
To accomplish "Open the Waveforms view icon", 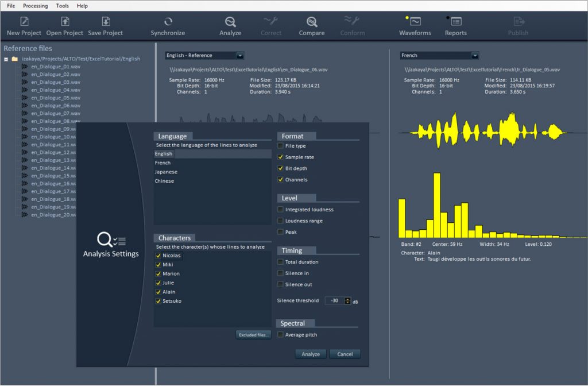I will tap(415, 22).
